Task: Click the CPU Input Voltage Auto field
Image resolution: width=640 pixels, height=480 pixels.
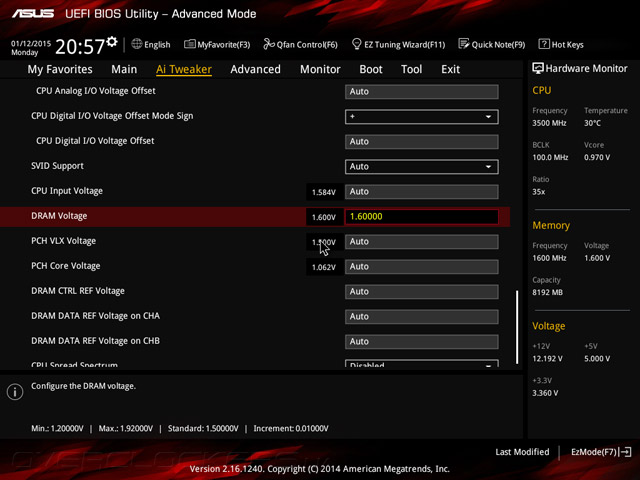Action: click(422, 191)
